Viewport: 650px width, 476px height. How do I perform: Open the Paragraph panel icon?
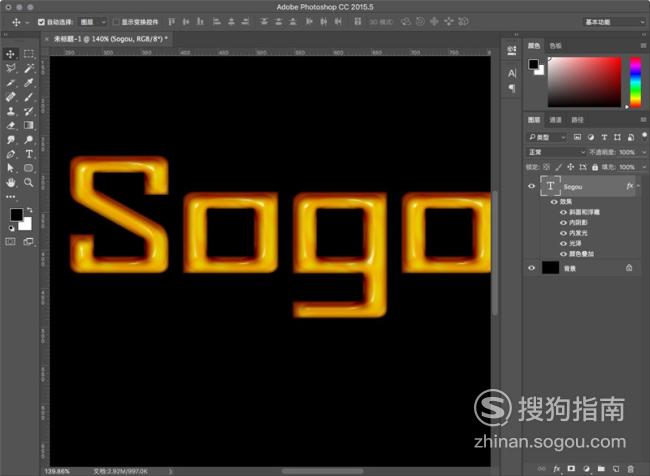click(512, 88)
